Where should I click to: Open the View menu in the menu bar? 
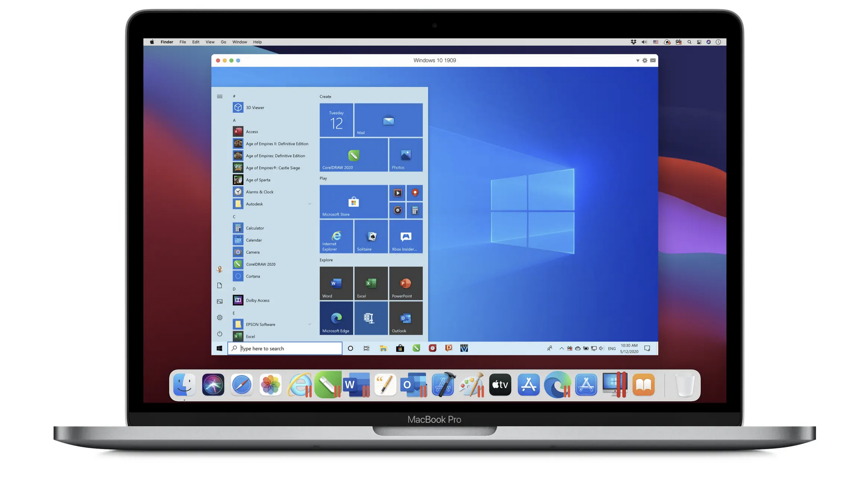pyautogui.click(x=210, y=42)
